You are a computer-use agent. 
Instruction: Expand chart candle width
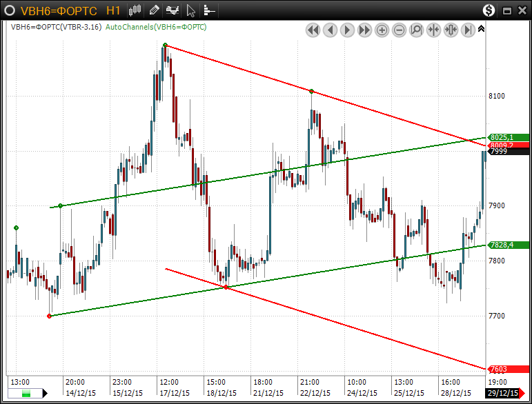(x=451, y=30)
